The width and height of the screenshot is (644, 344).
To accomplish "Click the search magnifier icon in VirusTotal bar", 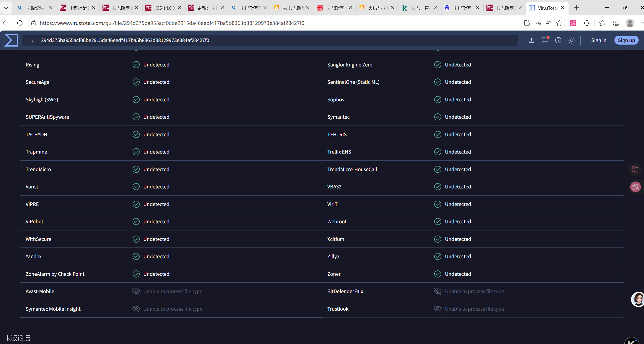I will pos(32,40).
